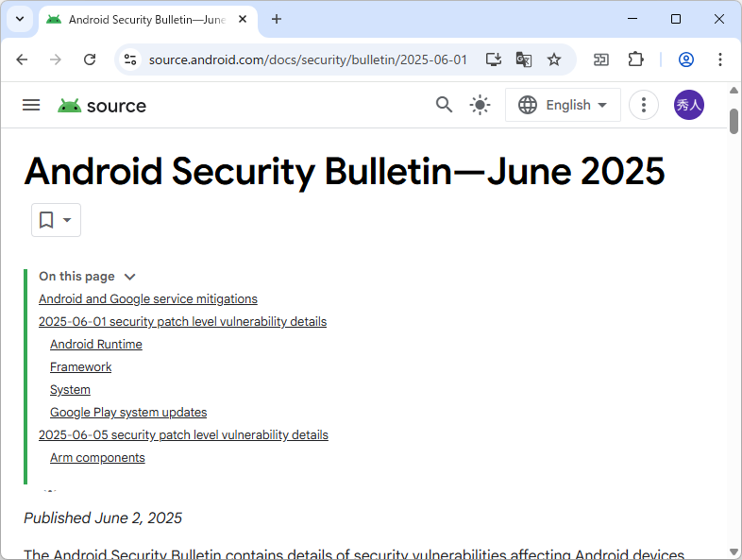
Task: Click the URL address field
Action: [x=308, y=59]
